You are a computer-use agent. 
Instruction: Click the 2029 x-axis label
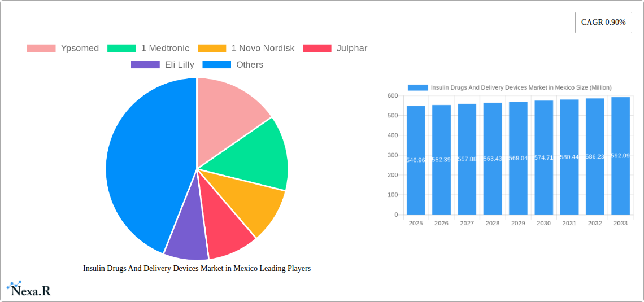pyautogui.click(x=519, y=224)
